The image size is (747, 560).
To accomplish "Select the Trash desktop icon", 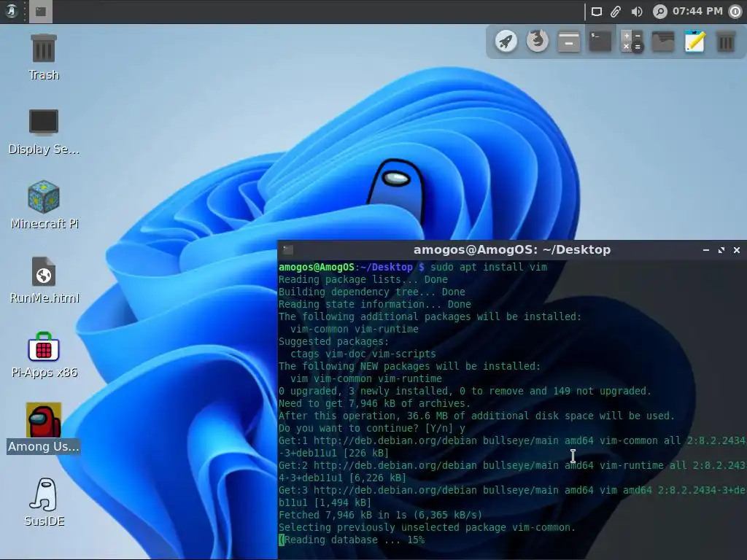I will [44, 57].
